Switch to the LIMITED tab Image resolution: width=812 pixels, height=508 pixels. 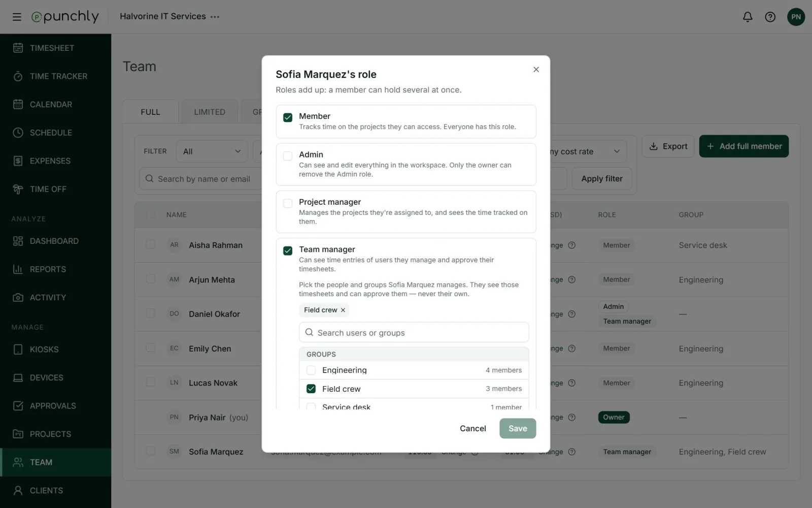click(210, 112)
